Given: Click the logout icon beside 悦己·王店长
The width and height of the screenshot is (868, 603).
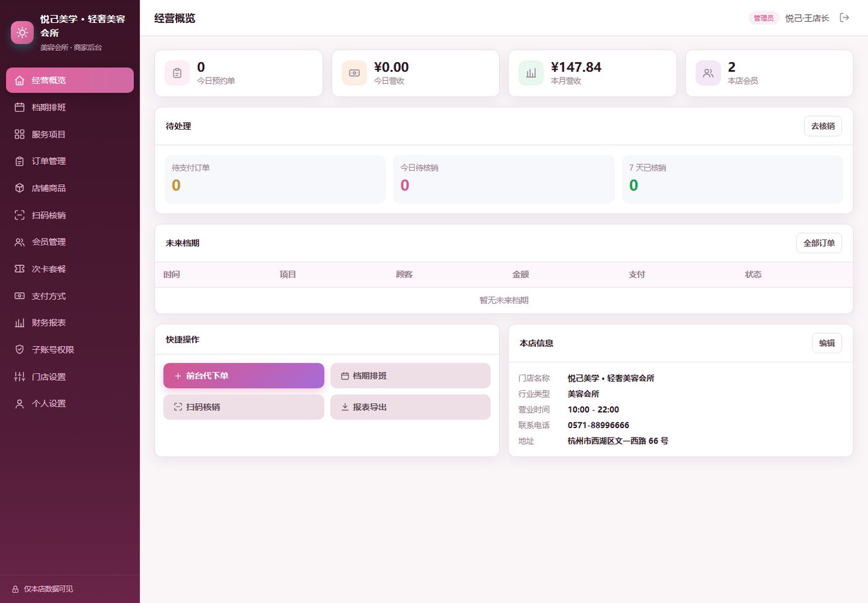Looking at the screenshot, I should (x=844, y=17).
